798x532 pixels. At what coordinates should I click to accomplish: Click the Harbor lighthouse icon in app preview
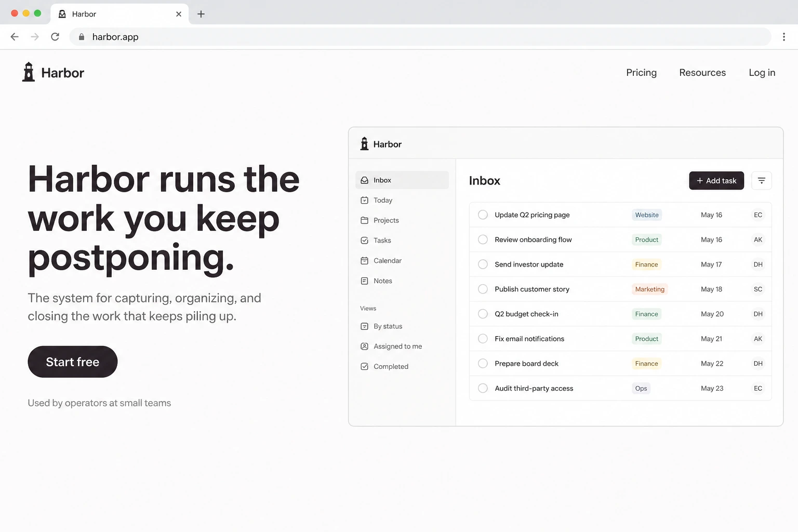(365, 144)
